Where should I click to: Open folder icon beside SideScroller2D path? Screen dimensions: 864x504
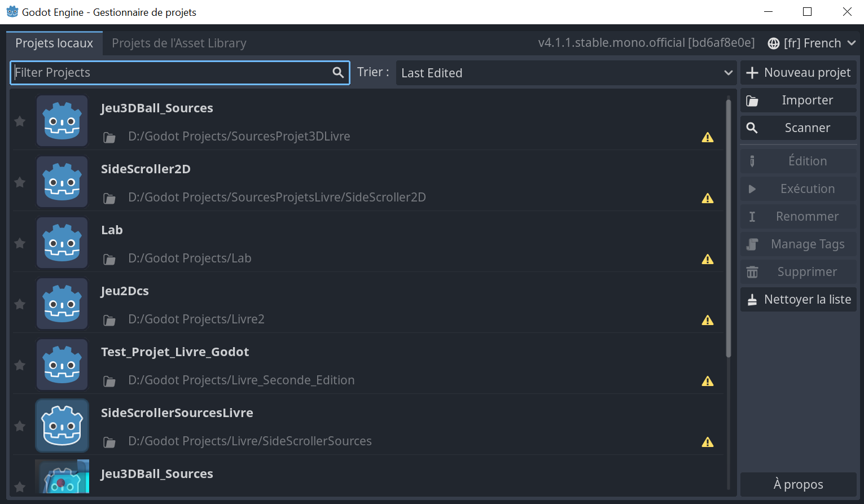(x=109, y=199)
